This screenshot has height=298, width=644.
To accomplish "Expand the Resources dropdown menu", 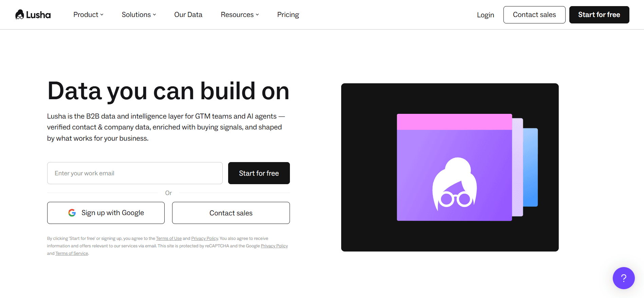I will (x=240, y=15).
